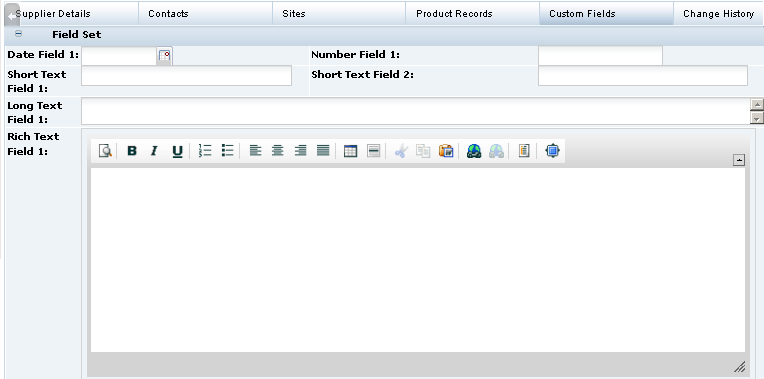Click Long Text Field scrollbar up arrow
Screen dimensions: 764x379
757,104
